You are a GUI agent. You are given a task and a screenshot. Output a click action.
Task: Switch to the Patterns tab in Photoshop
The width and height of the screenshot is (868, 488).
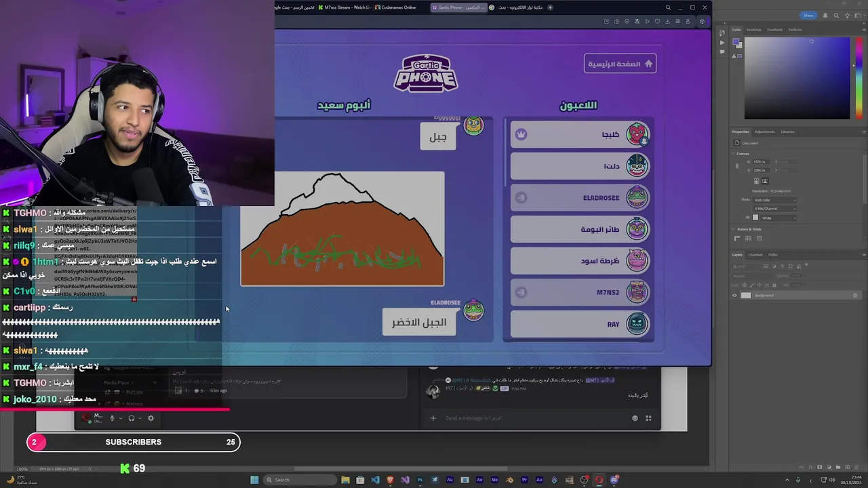795,30
